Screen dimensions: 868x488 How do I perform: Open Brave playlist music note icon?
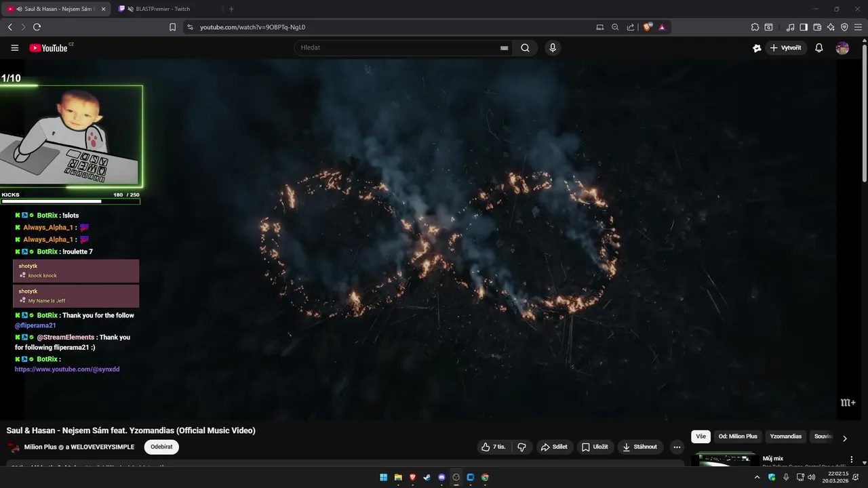[790, 27]
